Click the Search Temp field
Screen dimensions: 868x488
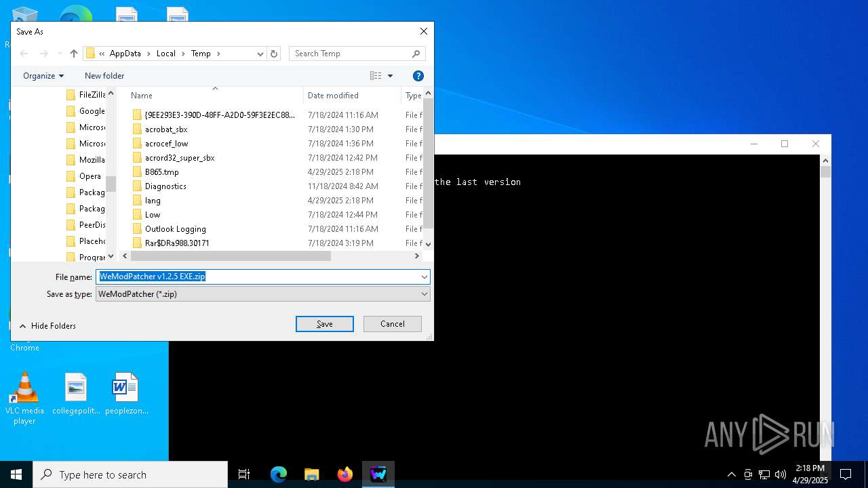[358, 54]
